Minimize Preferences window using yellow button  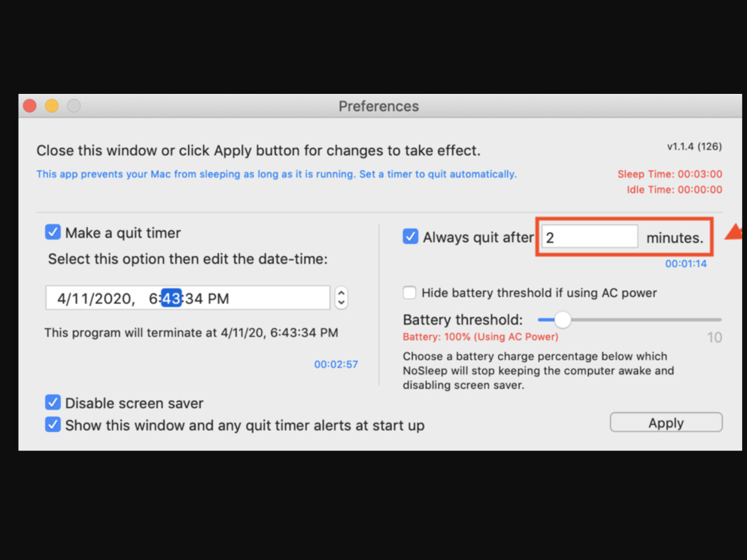(52, 106)
